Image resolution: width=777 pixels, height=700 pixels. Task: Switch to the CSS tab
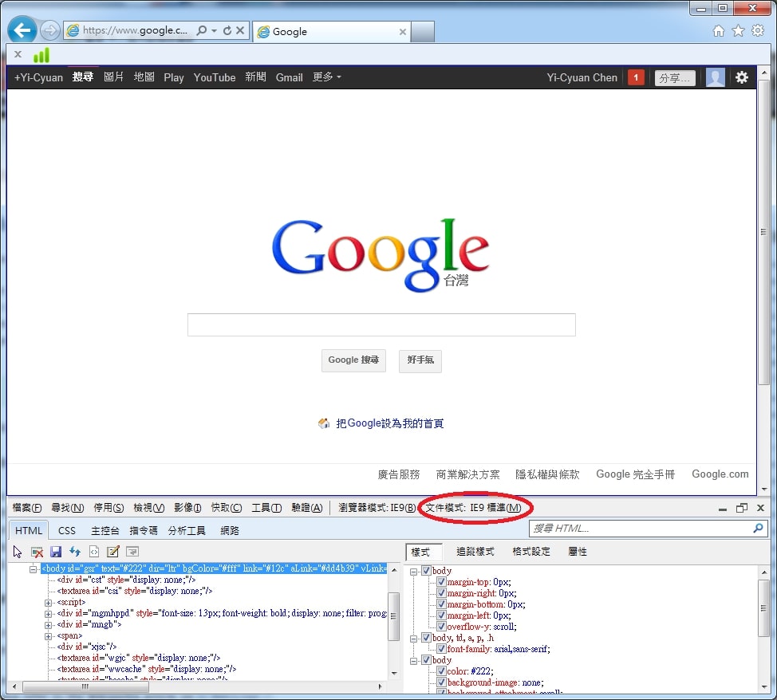coord(67,530)
